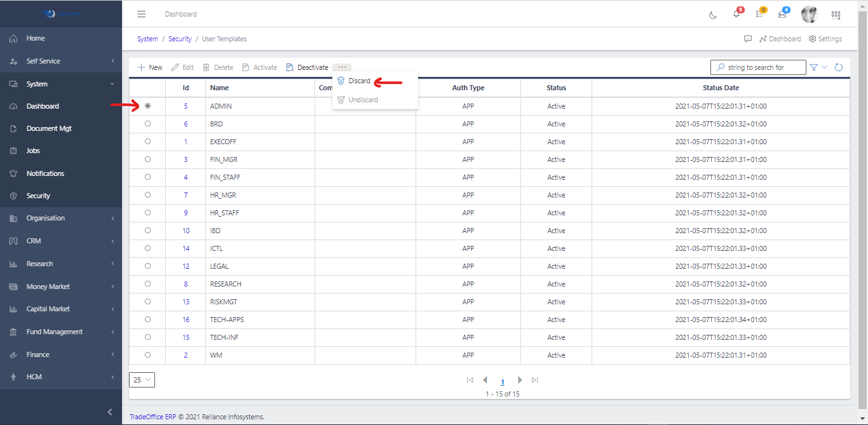The height and width of the screenshot is (425, 868).
Task: Choose Discard from the dropdown menu
Action: point(359,81)
